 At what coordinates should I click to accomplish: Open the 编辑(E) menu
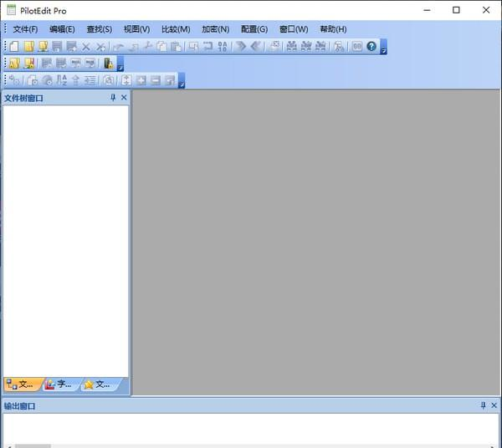pos(62,29)
